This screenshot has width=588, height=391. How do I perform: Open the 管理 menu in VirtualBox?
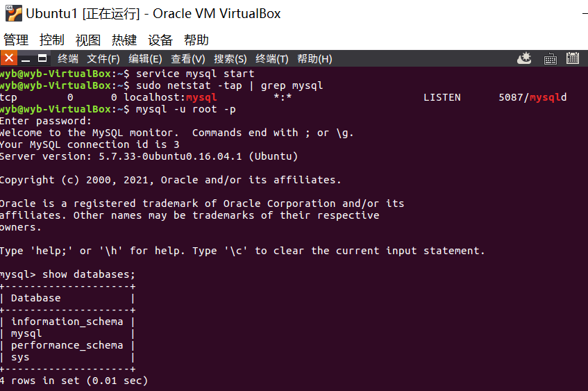pos(16,40)
